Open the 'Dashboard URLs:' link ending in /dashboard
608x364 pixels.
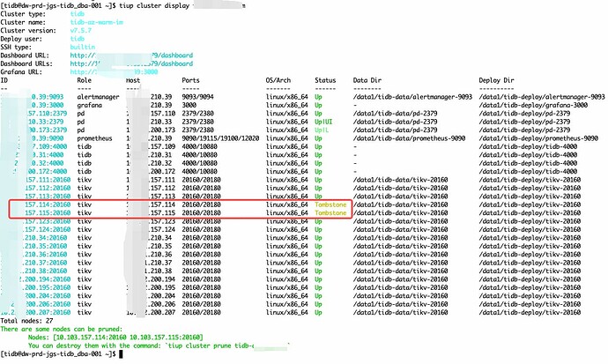(131, 63)
